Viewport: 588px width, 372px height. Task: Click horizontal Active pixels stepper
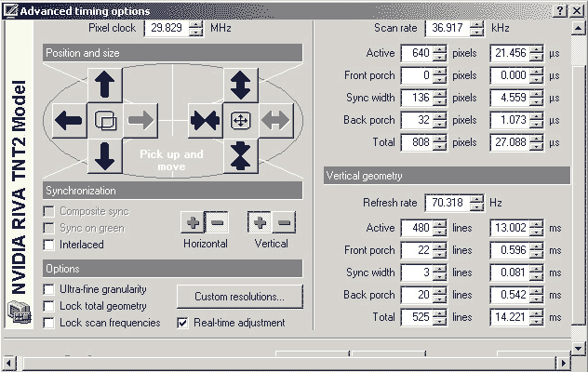[x=439, y=53]
